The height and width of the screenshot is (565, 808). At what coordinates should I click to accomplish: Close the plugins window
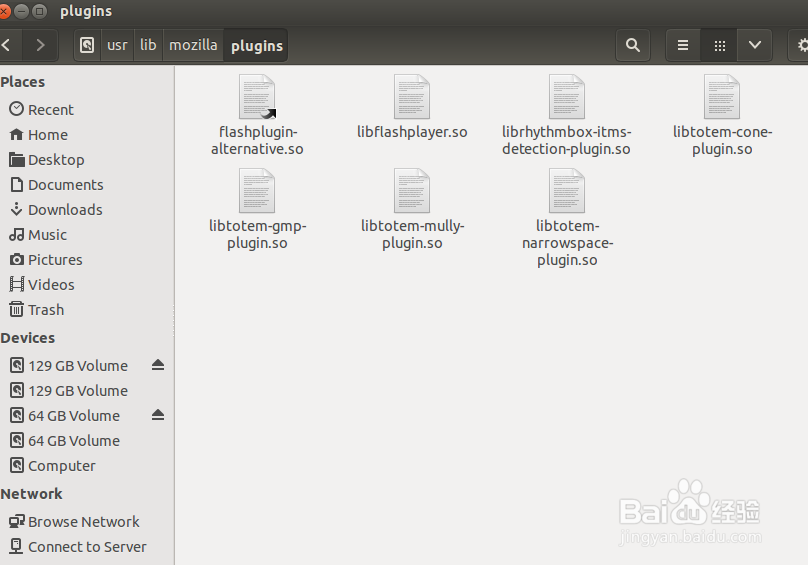4,11
